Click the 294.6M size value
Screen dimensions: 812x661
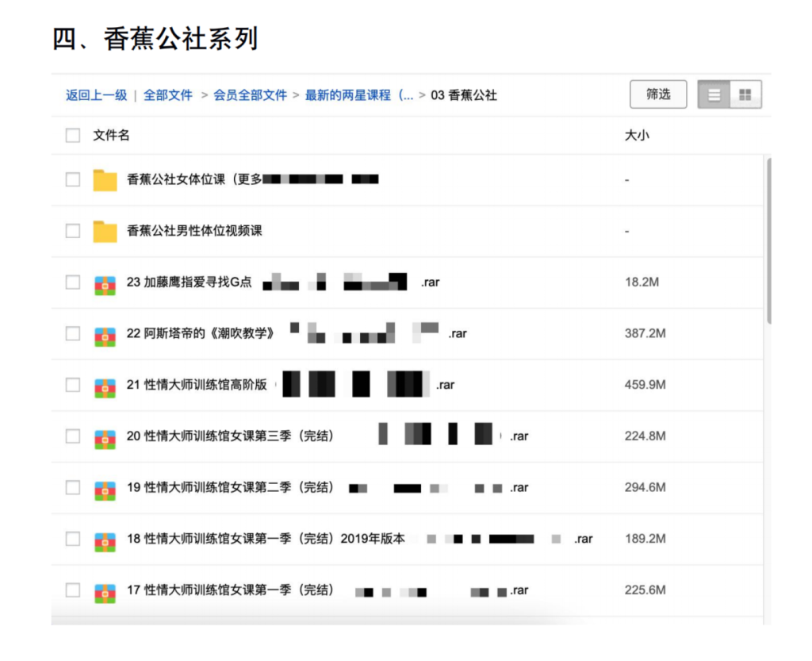[645, 487]
